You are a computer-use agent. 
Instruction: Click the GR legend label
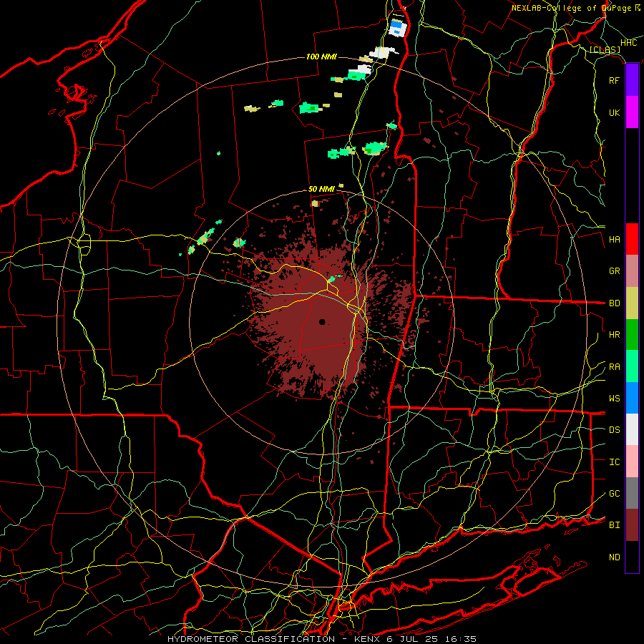[x=614, y=271]
